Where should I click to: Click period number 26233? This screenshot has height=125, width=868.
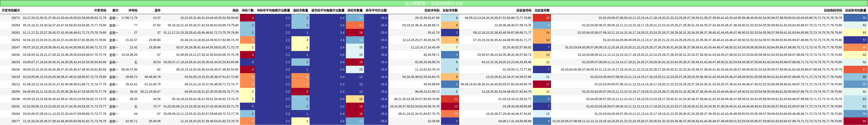point(16,62)
